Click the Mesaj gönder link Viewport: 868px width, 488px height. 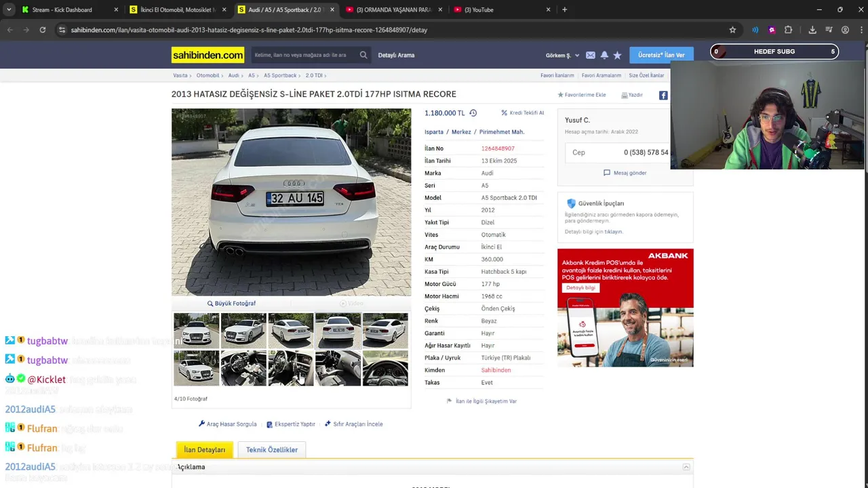(x=625, y=173)
